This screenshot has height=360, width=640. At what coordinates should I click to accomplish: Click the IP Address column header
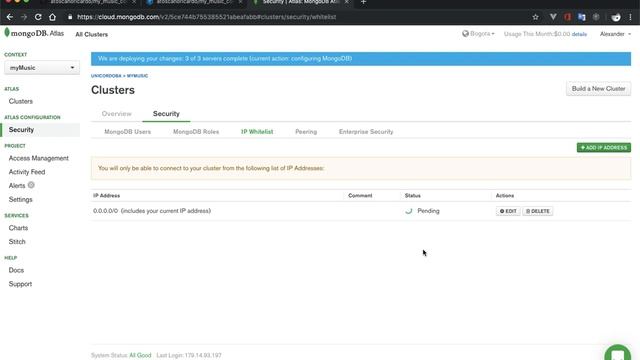107,196
